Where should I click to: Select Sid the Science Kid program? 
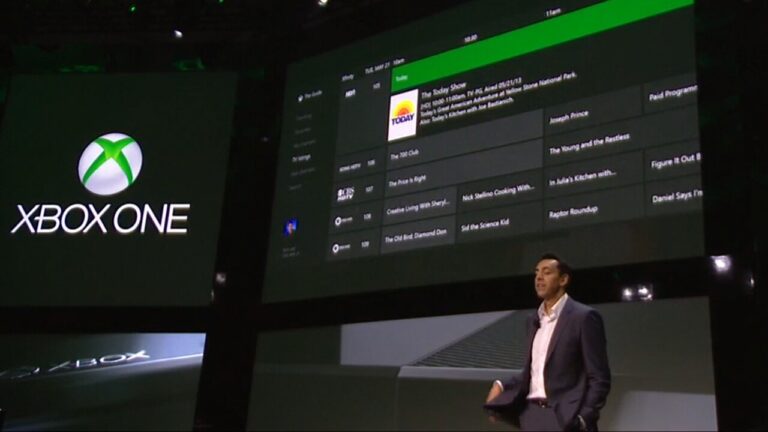[499, 222]
